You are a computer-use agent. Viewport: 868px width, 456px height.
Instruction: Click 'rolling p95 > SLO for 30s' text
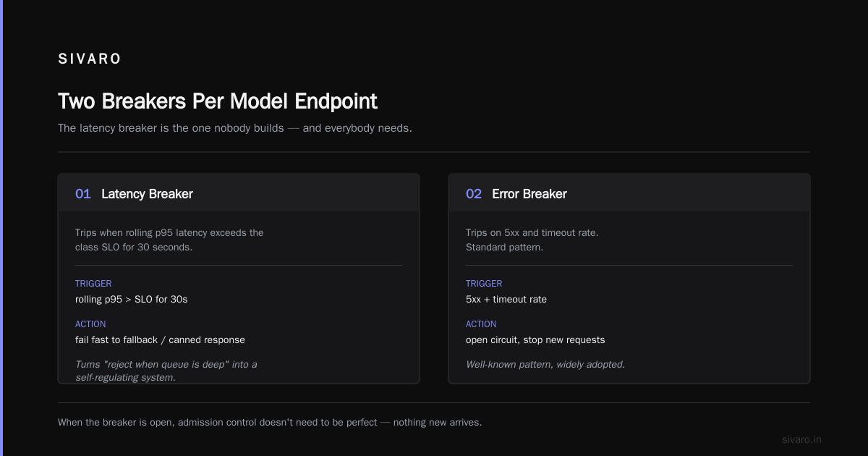click(x=132, y=299)
